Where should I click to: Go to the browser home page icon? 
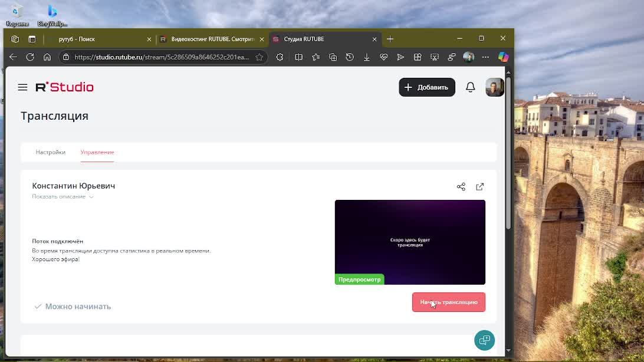(47, 57)
